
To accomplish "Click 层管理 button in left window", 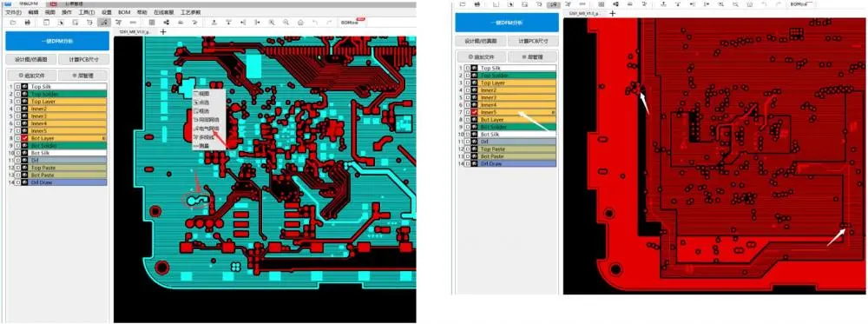I will click(x=83, y=76).
